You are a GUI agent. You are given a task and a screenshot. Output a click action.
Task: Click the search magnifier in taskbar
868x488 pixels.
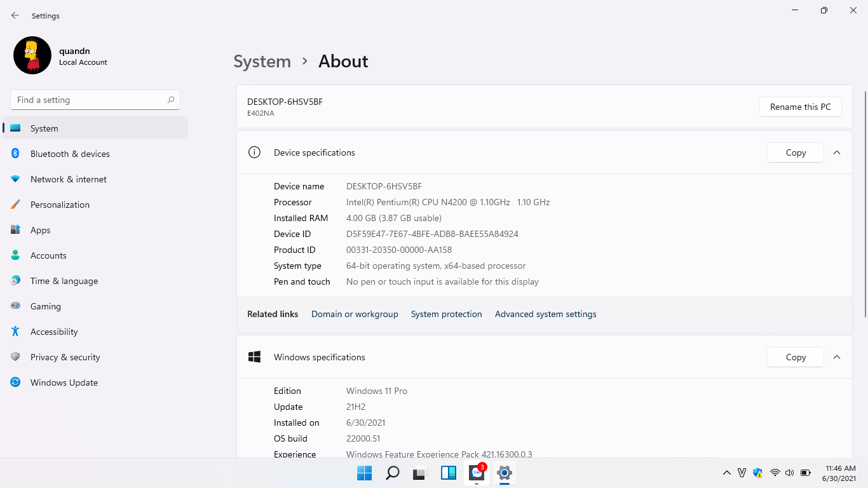tap(393, 473)
